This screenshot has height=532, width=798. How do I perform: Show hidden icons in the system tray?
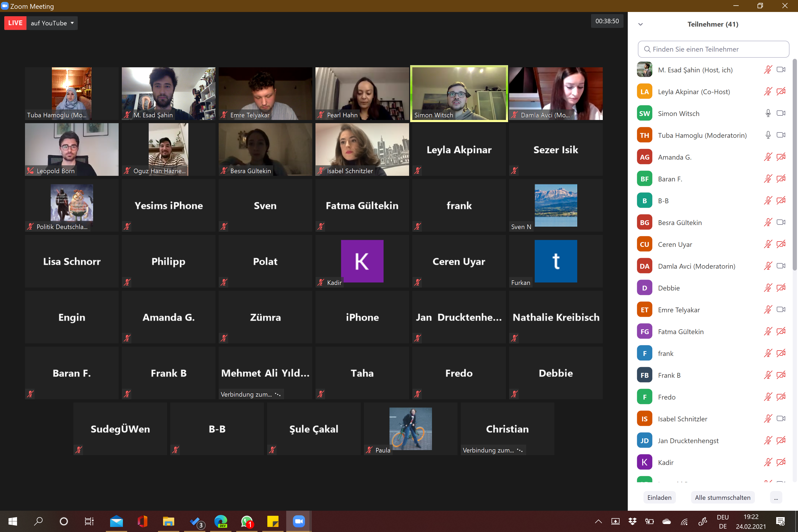coord(598,521)
